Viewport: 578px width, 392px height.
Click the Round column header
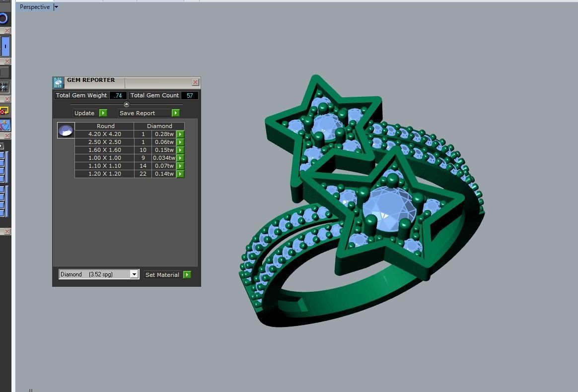[105, 126]
